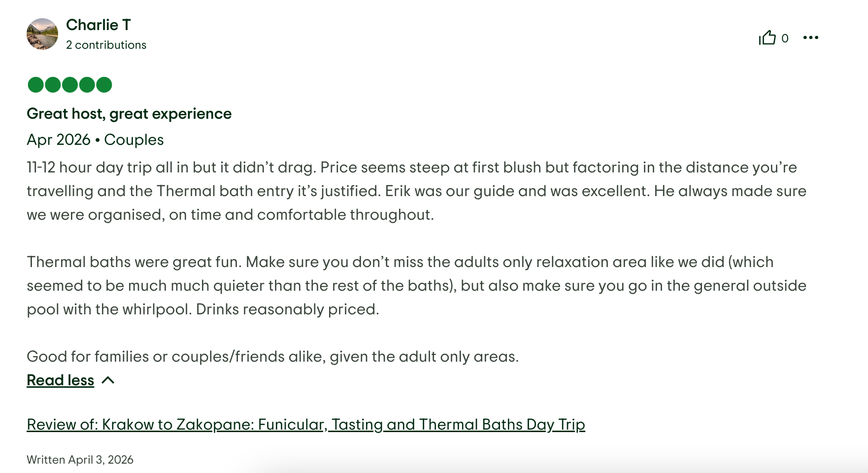
Task: Click the fifth green rating bubble
Action: [104, 84]
